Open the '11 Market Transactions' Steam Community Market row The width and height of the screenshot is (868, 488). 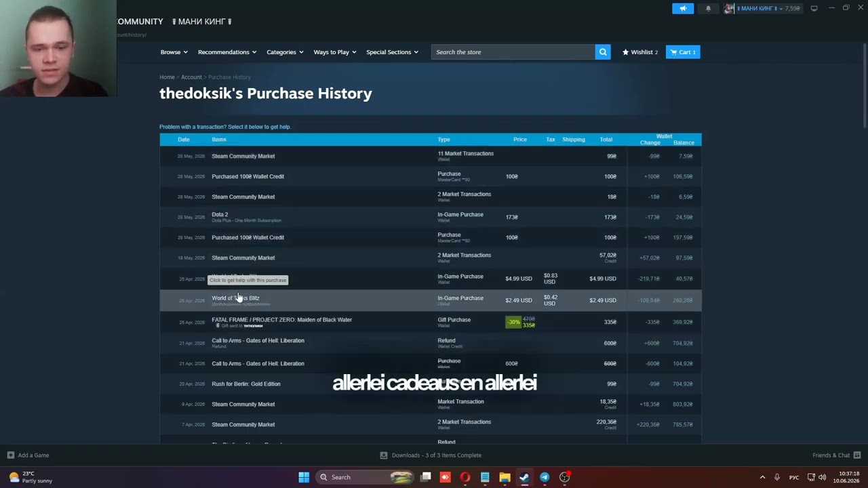coord(431,156)
